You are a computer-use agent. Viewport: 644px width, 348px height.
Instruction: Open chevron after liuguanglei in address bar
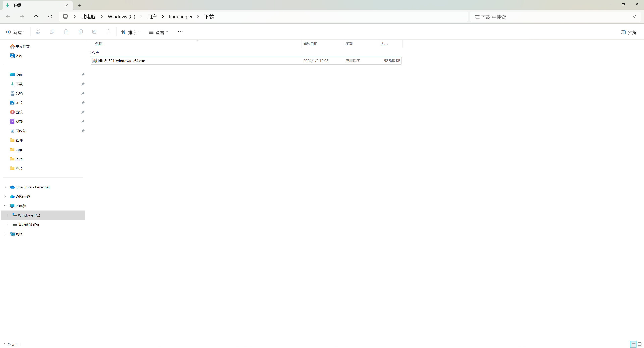[198, 16]
